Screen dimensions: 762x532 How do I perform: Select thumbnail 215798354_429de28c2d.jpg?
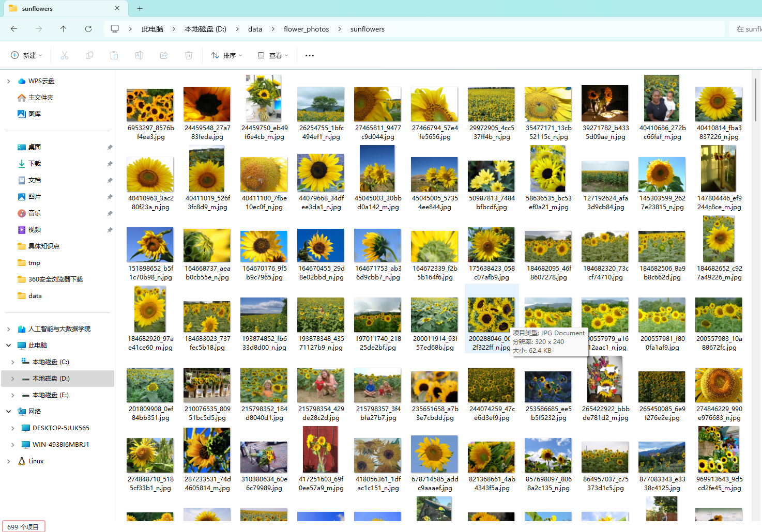point(321,385)
